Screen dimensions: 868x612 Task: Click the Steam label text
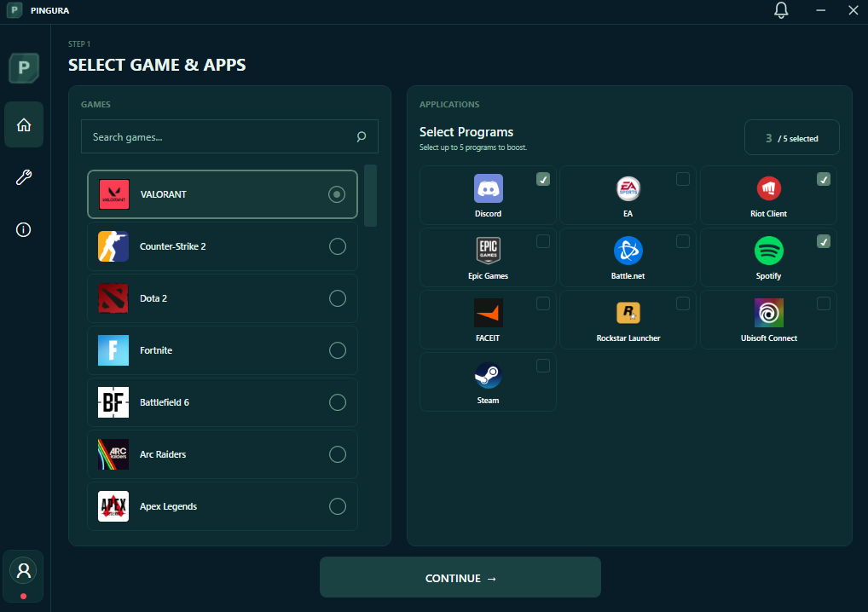pos(489,400)
